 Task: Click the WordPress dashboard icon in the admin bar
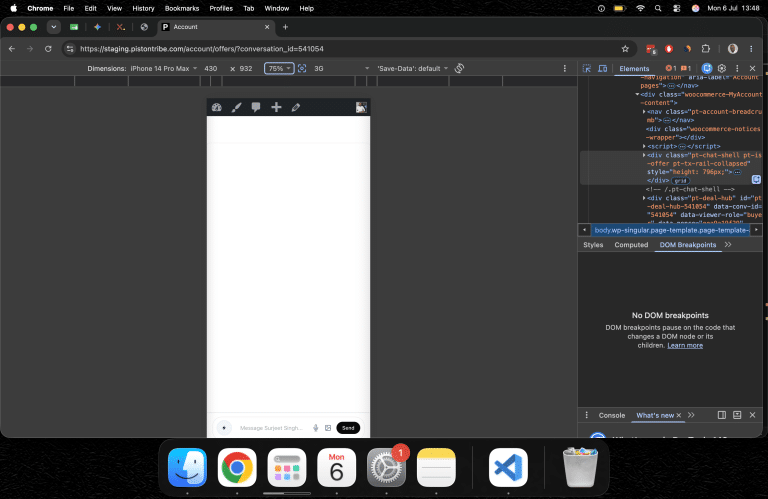click(216, 107)
